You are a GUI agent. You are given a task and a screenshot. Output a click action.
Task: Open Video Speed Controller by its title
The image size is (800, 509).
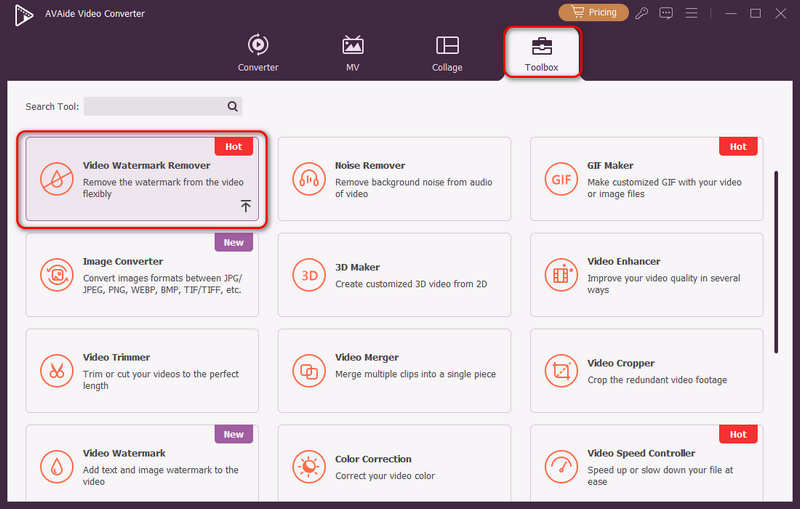click(641, 453)
